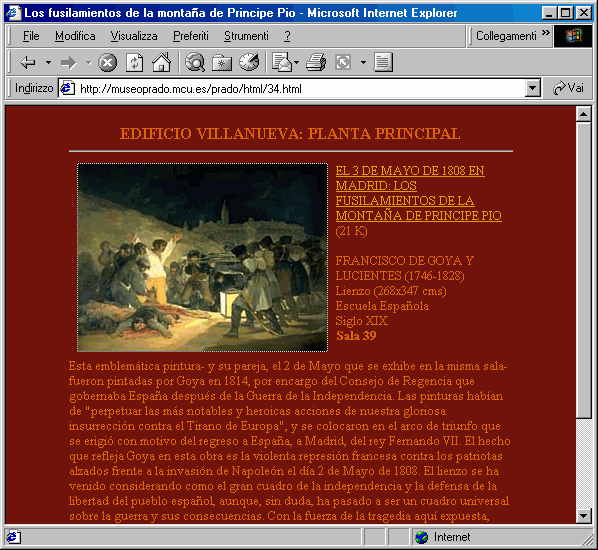This screenshot has height=550, width=598.
Task: Go back with the Back arrow button
Action: click(x=28, y=62)
